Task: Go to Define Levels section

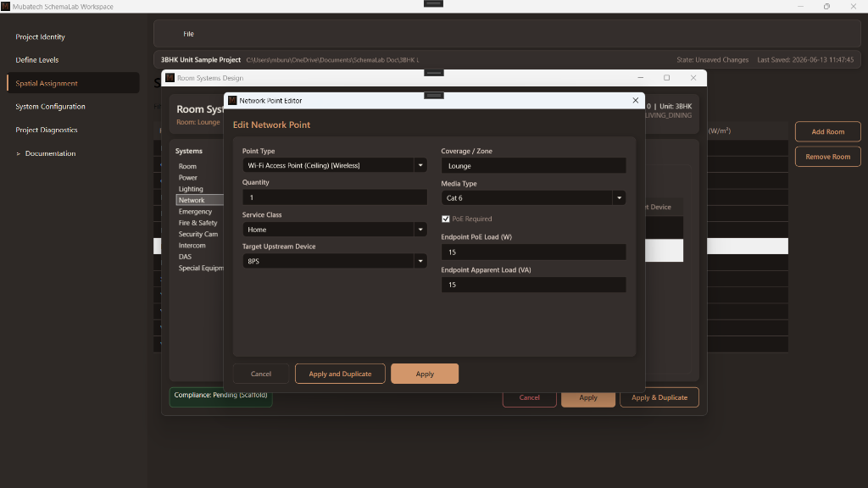Action: click(x=36, y=60)
